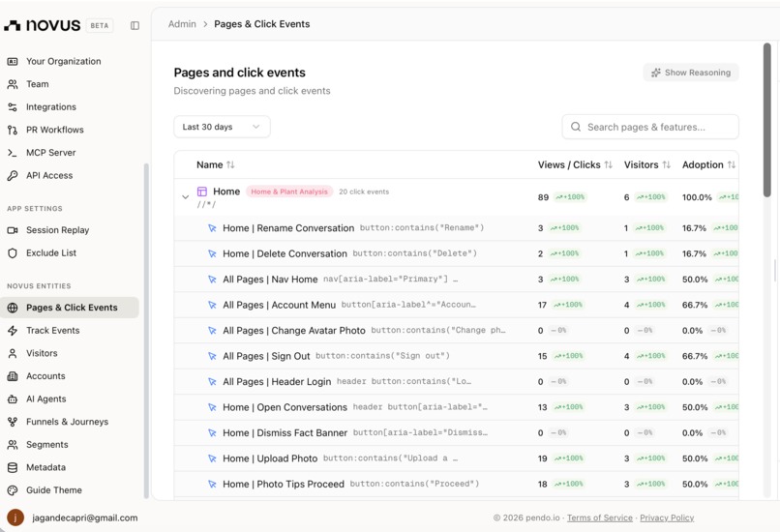The height and width of the screenshot is (532, 780).
Task: Collapse the sidebar panel icon
Action: coord(135,25)
